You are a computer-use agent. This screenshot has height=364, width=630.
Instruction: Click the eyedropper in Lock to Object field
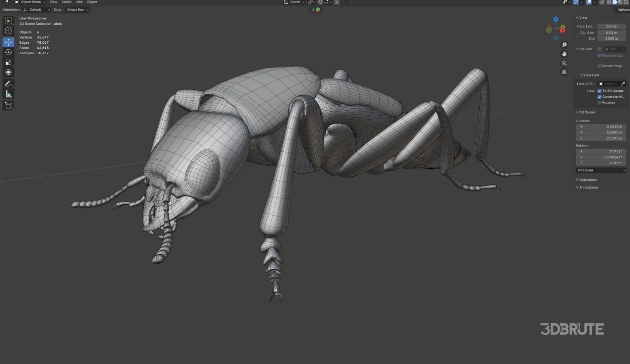coord(623,84)
